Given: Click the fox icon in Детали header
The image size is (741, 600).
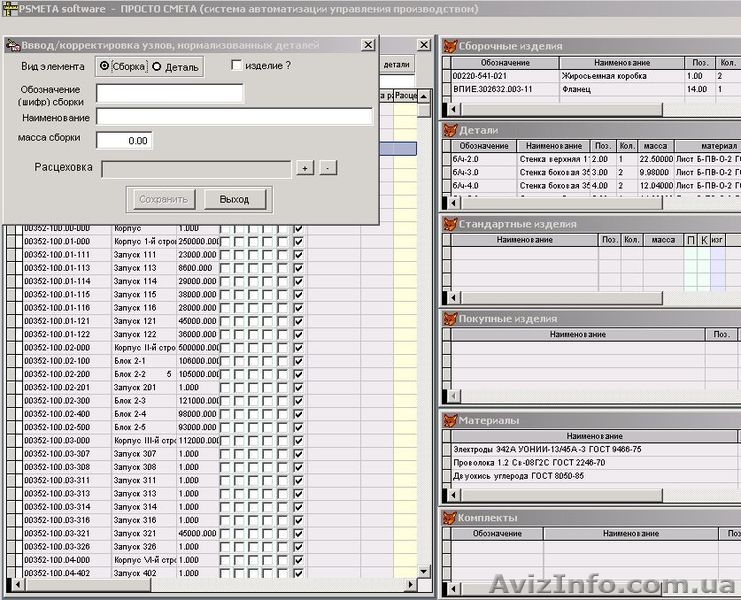Looking at the screenshot, I should pyautogui.click(x=450, y=130).
